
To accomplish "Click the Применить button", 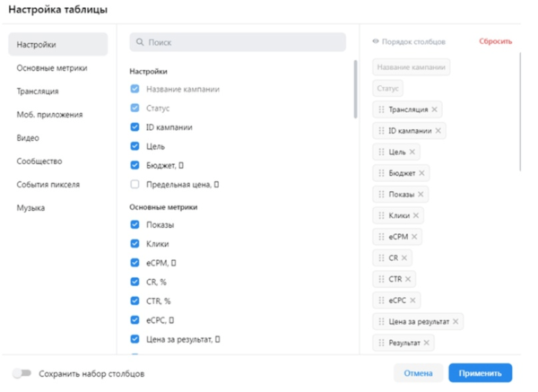I will [x=480, y=373].
